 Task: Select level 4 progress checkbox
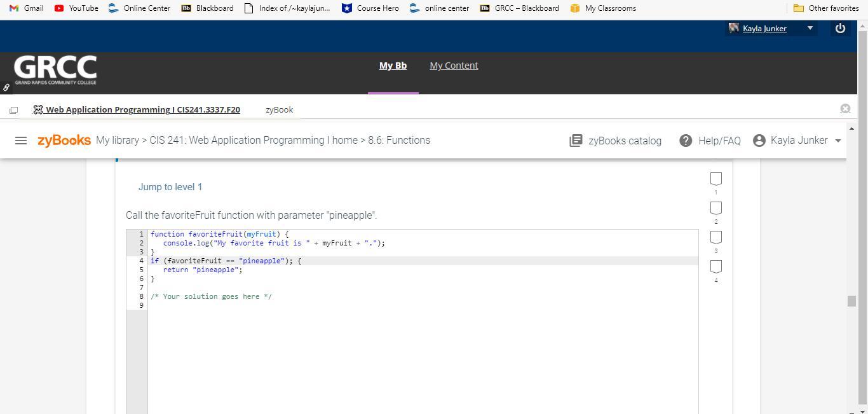tap(715, 266)
